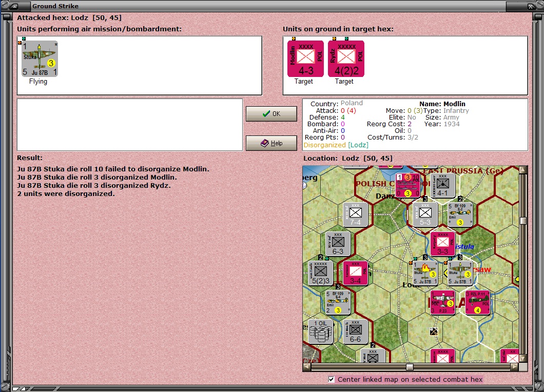Click the 6-3 infantry corps counter

point(338,244)
